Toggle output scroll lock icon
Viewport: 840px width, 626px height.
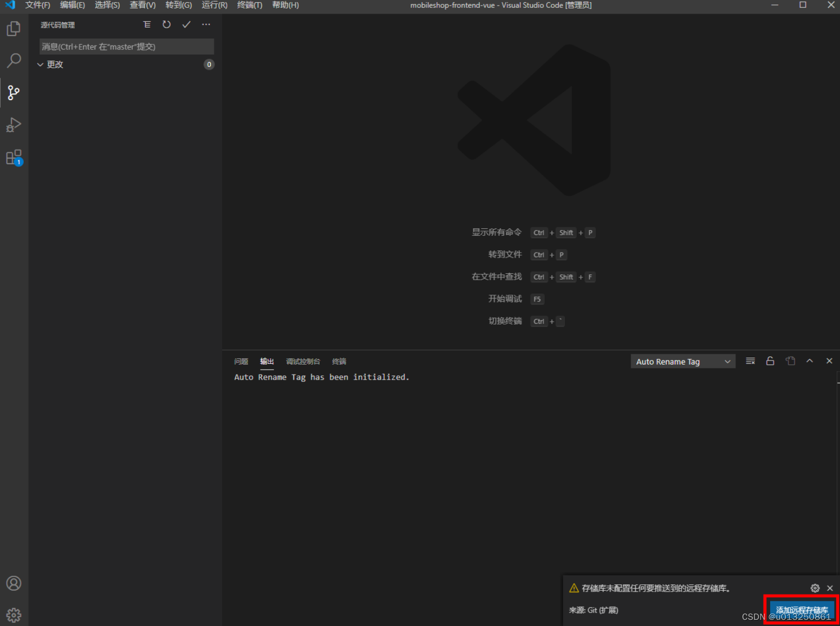770,361
